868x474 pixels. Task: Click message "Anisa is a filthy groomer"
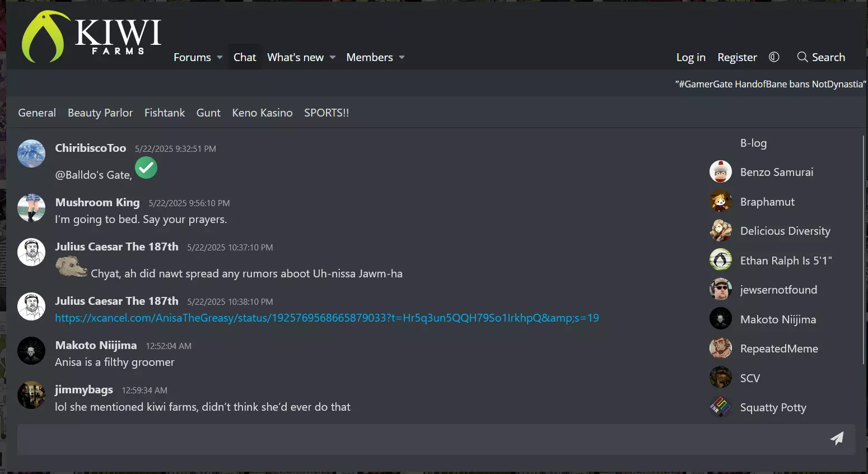click(x=115, y=362)
